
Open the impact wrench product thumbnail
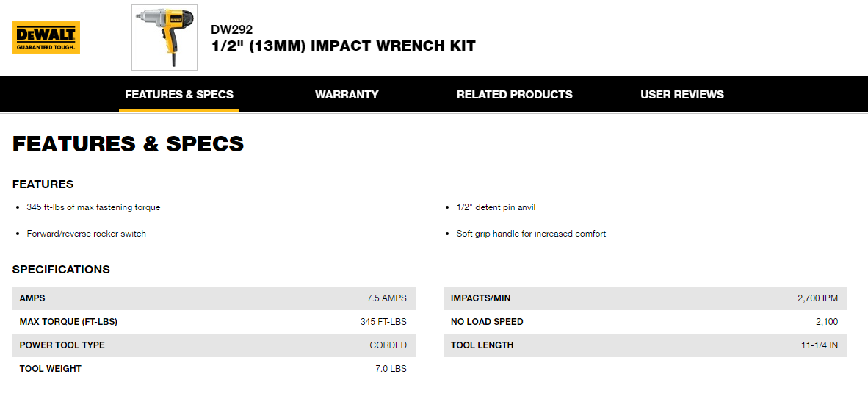164,37
